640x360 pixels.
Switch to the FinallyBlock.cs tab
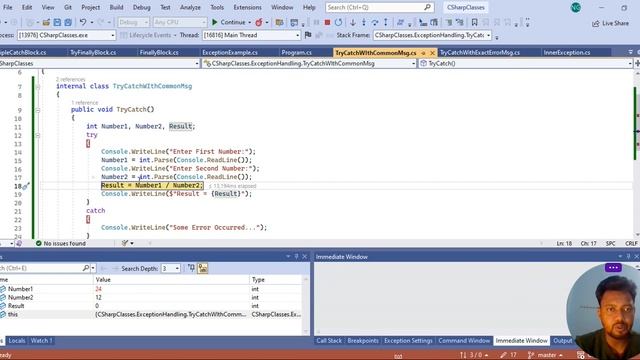159,53
